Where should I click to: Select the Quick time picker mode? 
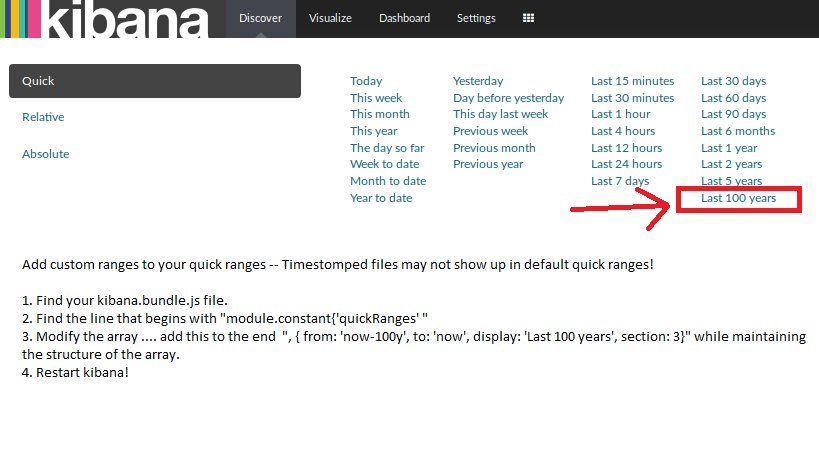155,81
